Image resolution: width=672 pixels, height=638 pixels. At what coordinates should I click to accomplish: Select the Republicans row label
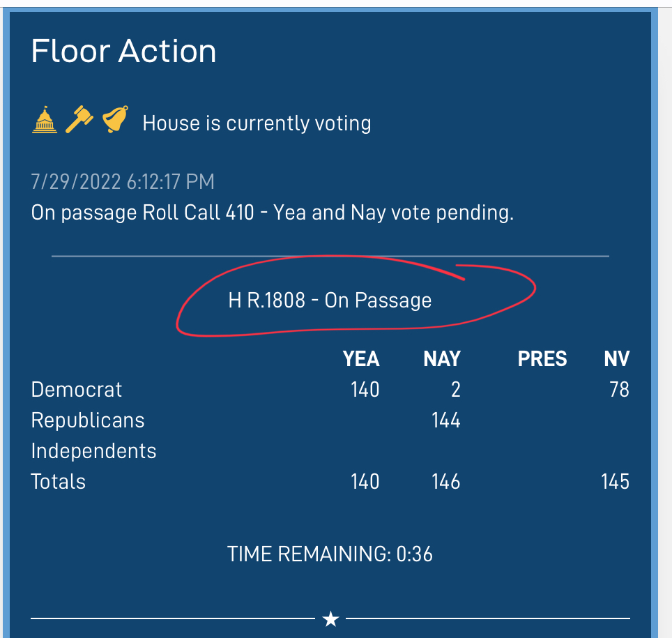click(88, 420)
